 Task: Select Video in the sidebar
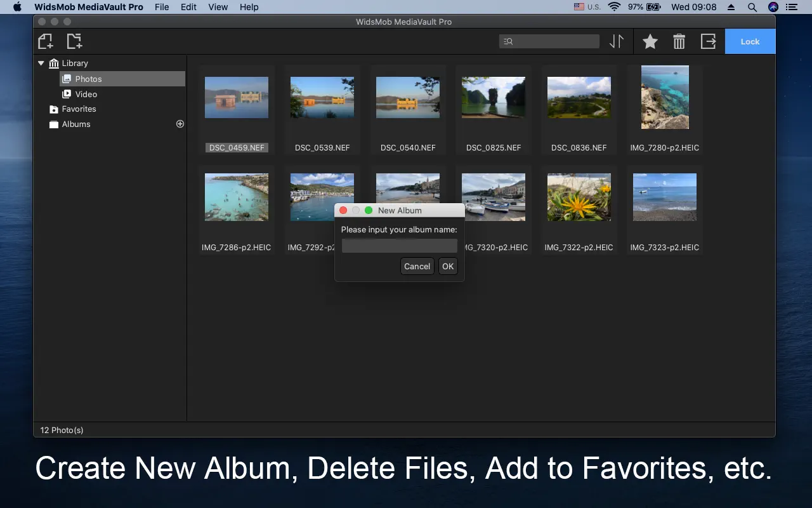[x=86, y=94]
